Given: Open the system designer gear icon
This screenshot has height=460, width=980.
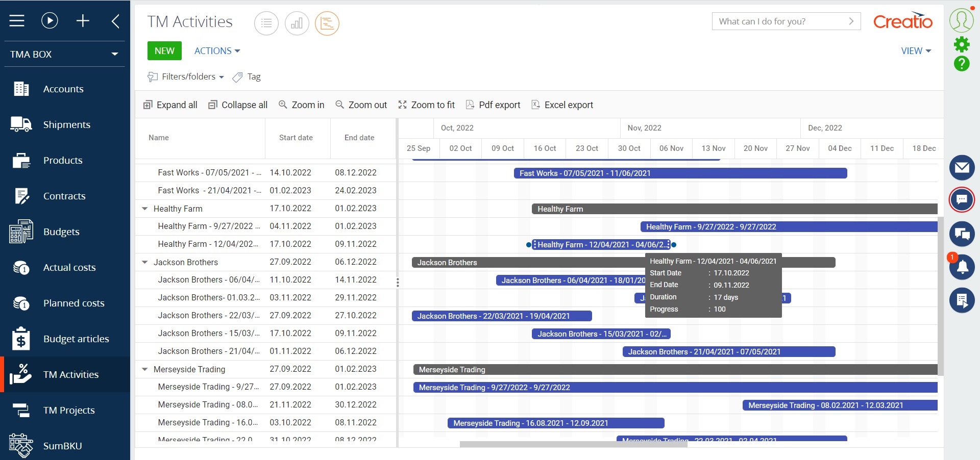Looking at the screenshot, I should 963,44.
